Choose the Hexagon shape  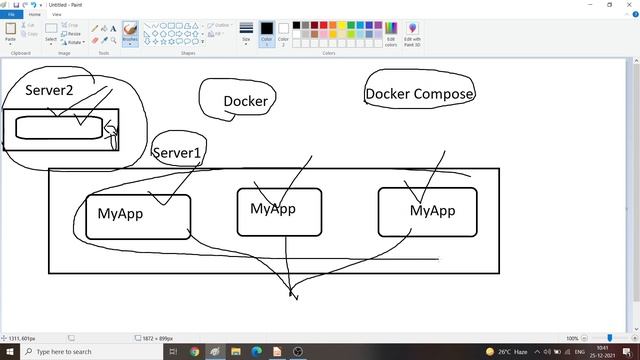(x=171, y=34)
